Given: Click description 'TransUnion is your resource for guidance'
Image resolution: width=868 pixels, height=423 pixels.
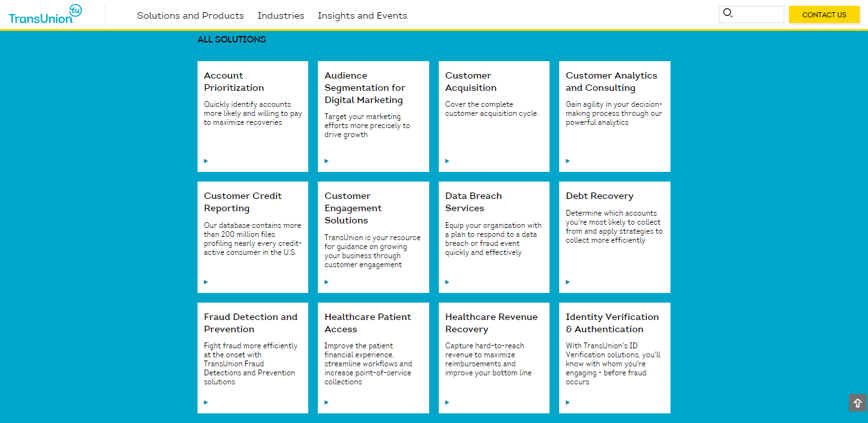Looking at the screenshot, I should click(x=372, y=251).
